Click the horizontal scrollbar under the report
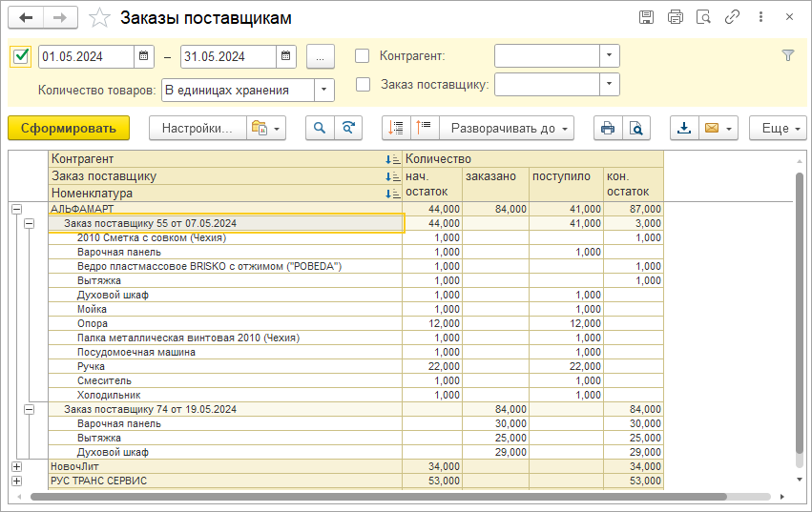 click(382, 497)
